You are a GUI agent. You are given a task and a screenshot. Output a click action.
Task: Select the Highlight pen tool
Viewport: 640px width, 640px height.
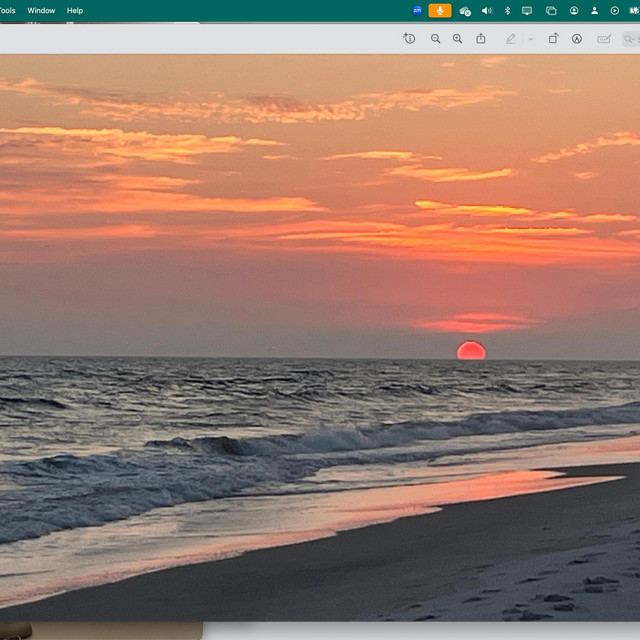coord(511,39)
